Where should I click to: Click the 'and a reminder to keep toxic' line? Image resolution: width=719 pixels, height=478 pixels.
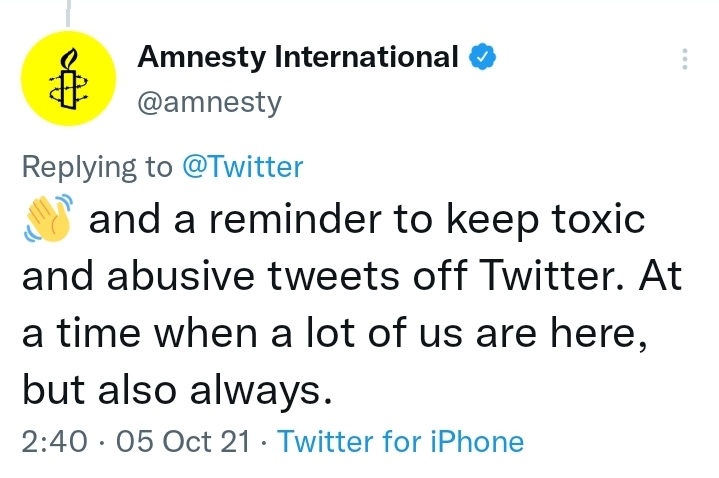367,219
